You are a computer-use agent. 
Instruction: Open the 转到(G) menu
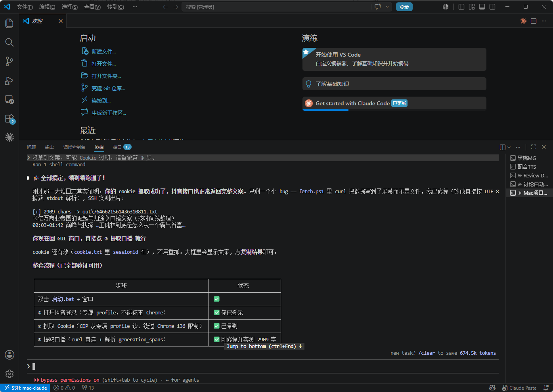pos(115,7)
